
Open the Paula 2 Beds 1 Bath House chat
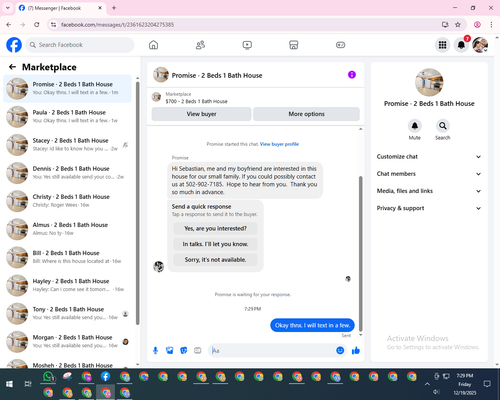68,116
